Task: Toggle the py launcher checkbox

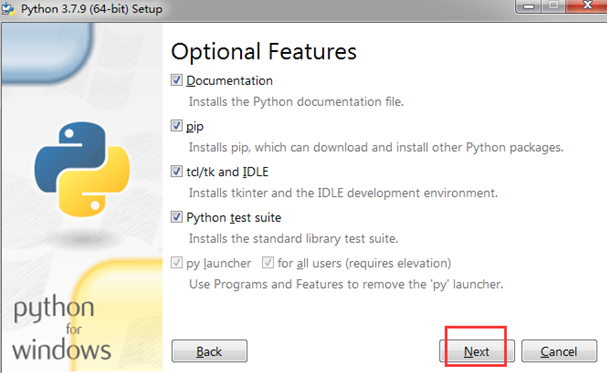Action: click(177, 263)
